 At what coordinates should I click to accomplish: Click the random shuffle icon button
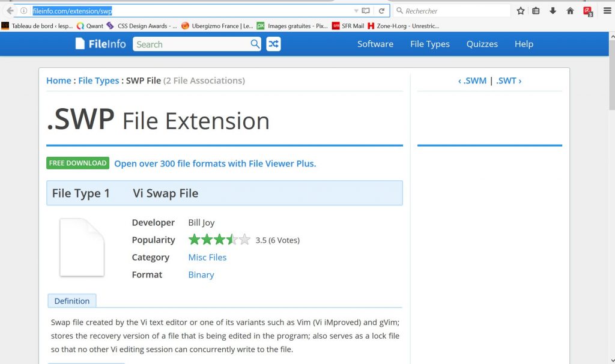(x=273, y=44)
